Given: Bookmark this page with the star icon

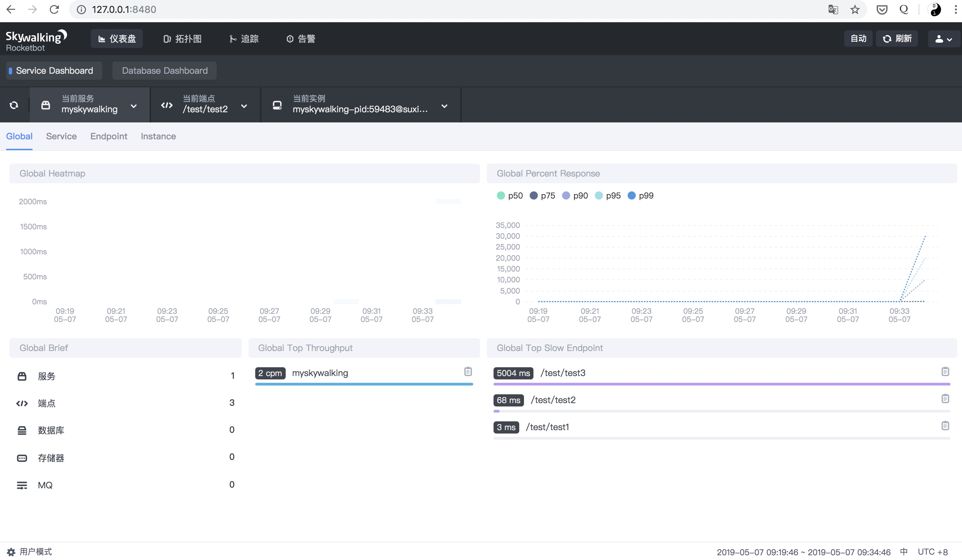Looking at the screenshot, I should 855,9.
